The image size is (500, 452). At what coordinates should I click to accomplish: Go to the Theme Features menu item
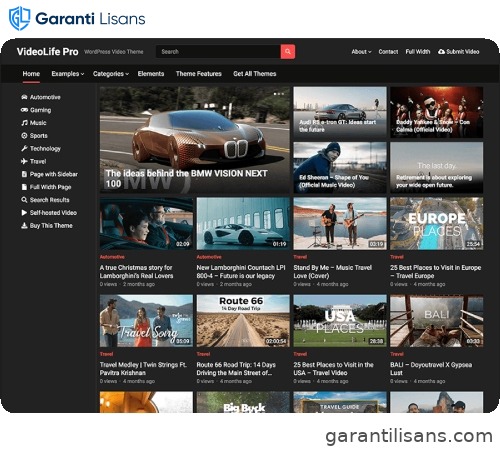pyautogui.click(x=199, y=74)
